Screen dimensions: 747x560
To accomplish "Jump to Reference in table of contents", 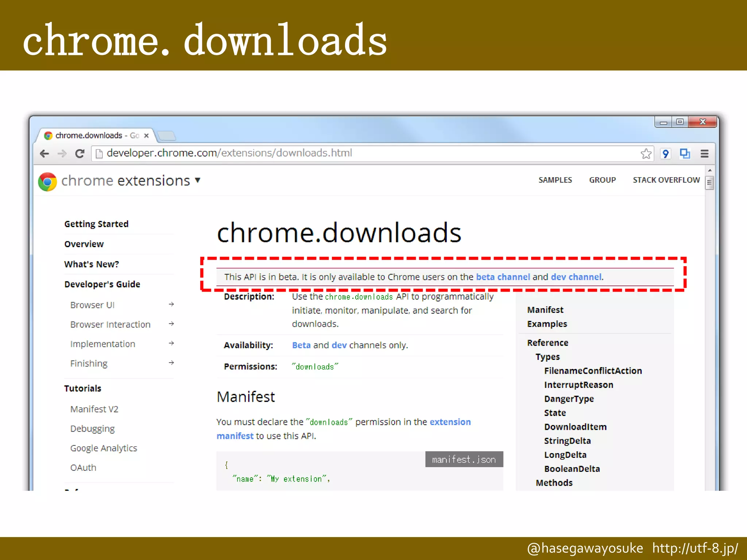I will coord(547,343).
